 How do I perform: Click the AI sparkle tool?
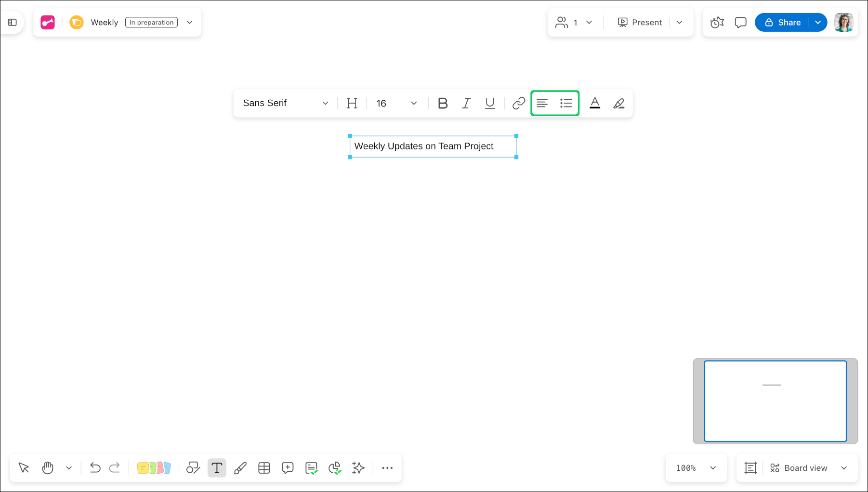coord(358,468)
